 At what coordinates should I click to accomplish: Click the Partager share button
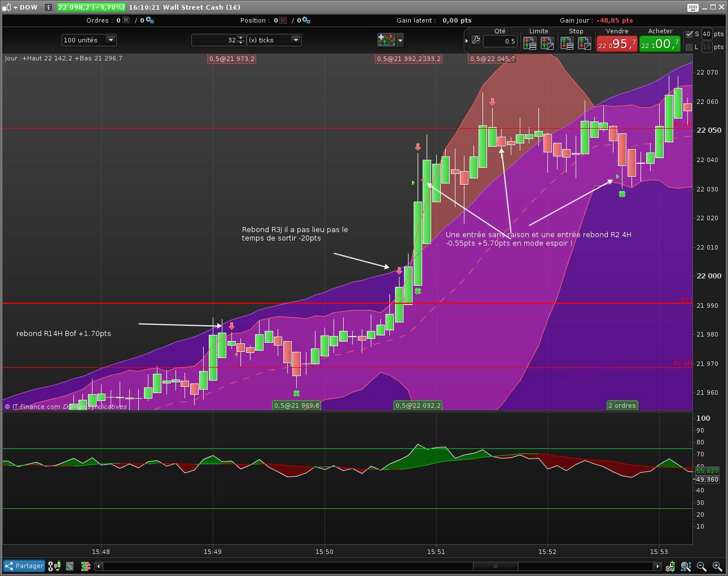pos(24,566)
